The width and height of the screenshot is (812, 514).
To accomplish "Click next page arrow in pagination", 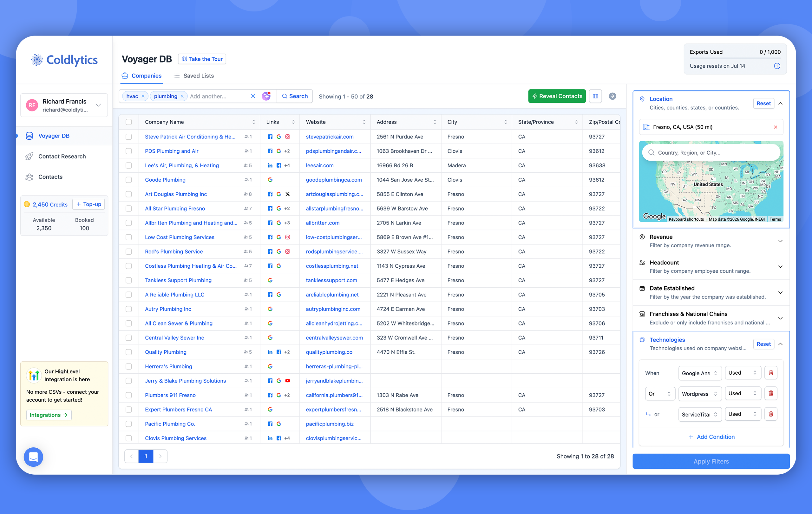I will coord(160,456).
